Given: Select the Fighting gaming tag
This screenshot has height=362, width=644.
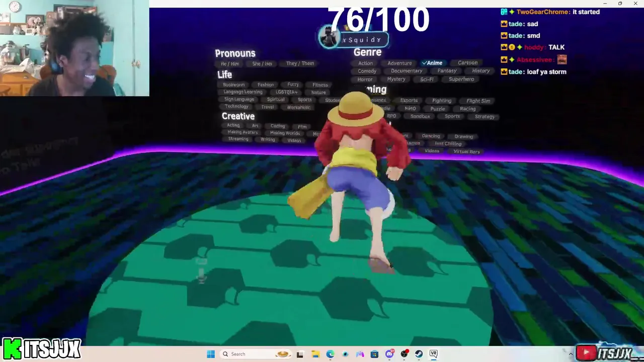Looking at the screenshot, I should pyautogui.click(x=442, y=101).
